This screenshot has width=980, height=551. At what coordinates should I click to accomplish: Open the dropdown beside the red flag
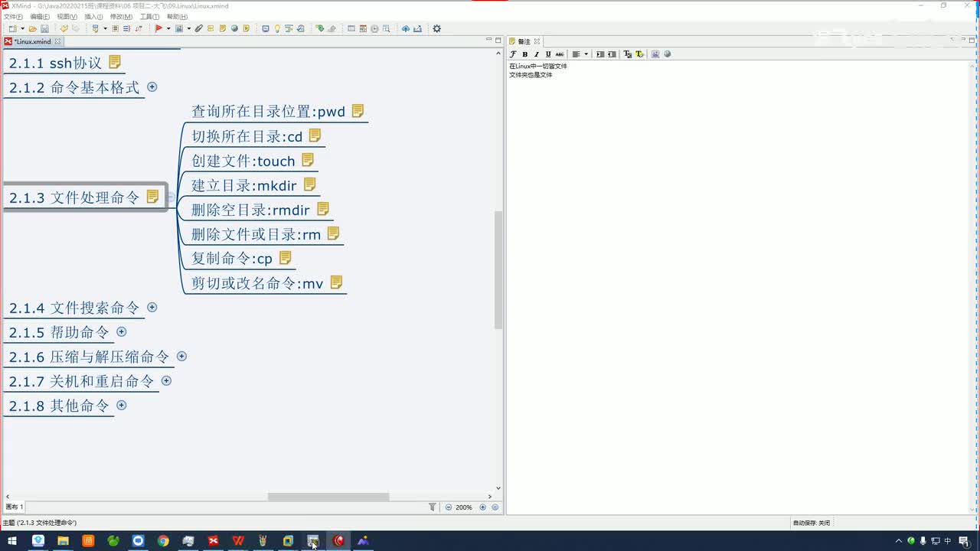coord(168,29)
